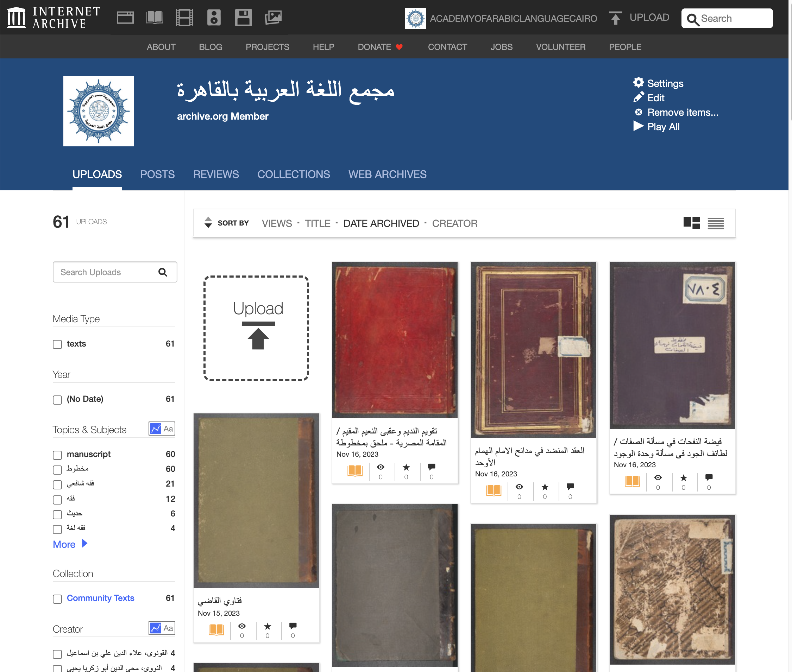
Task: Check the (No Date) year filter
Action: 57,400
